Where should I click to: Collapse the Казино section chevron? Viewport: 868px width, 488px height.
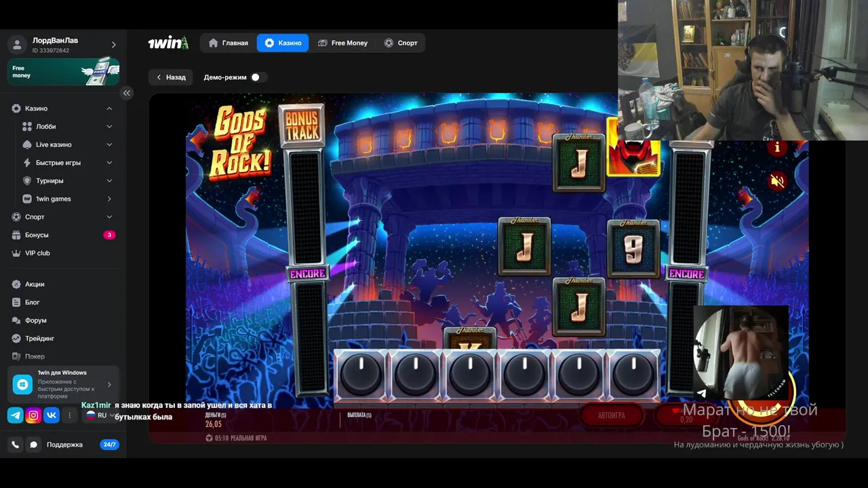click(109, 108)
